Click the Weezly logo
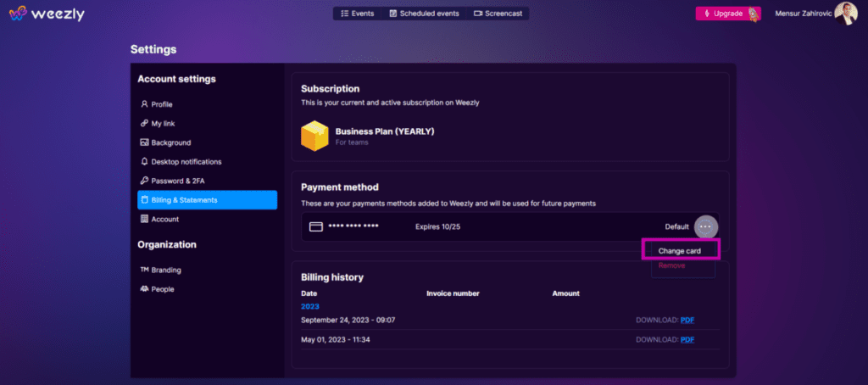The width and height of the screenshot is (868, 385). click(x=47, y=14)
